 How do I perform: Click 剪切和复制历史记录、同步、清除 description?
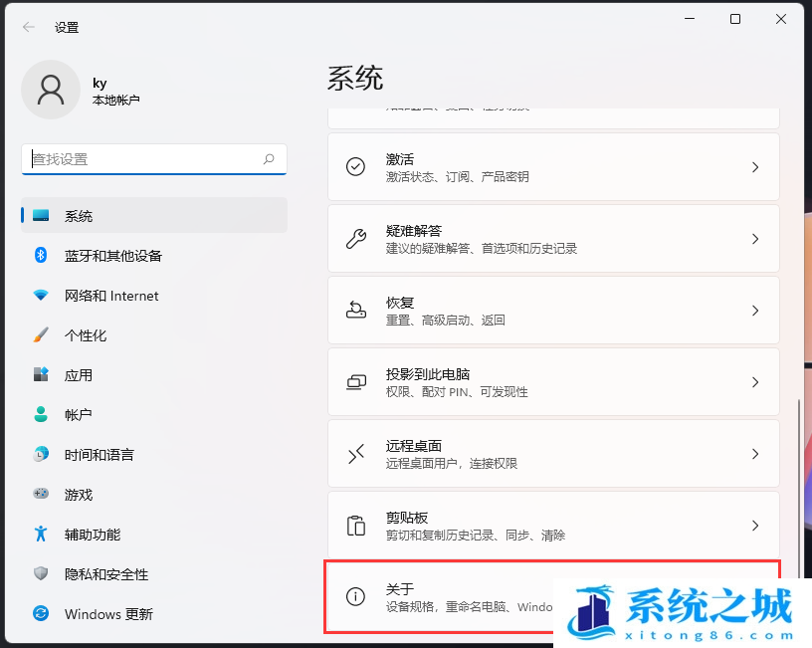click(x=476, y=536)
